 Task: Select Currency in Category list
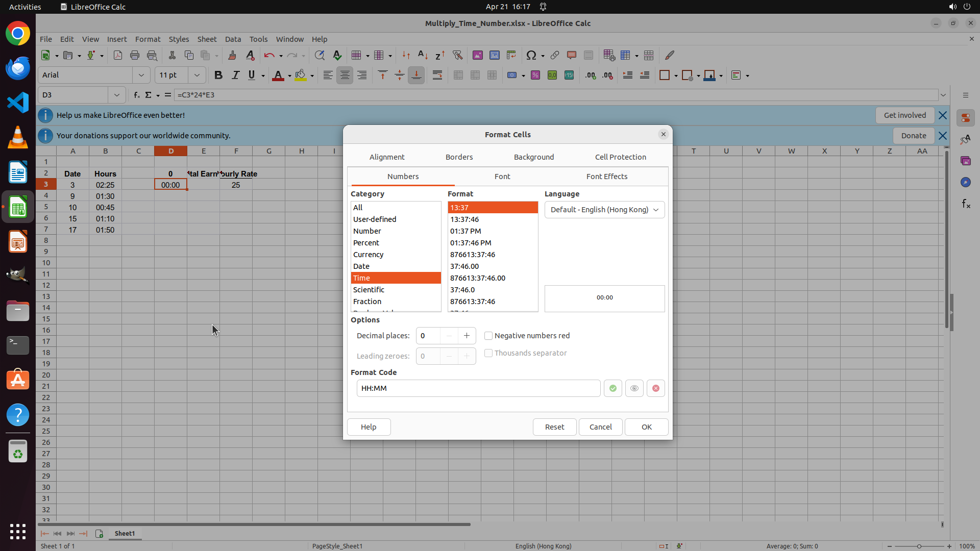[368, 255]
